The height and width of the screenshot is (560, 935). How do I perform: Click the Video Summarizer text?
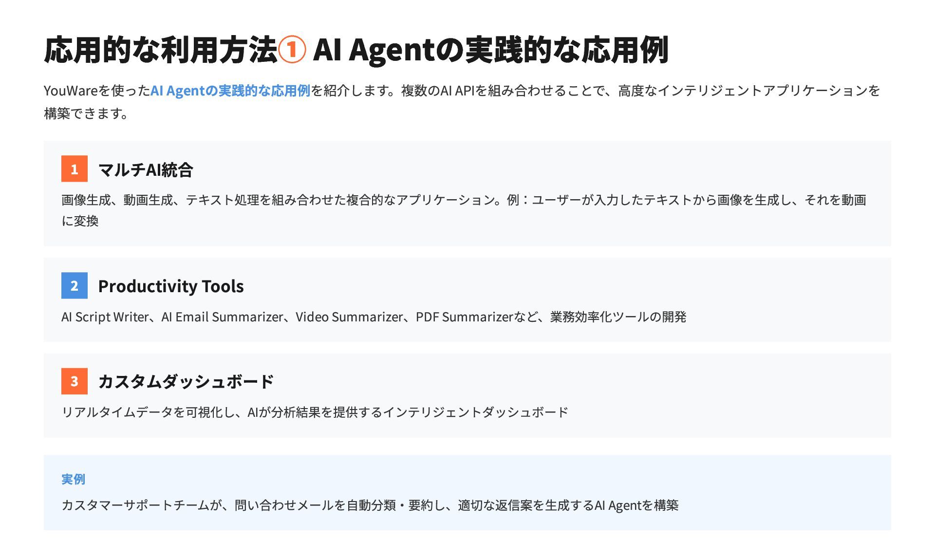coord(349,317)
